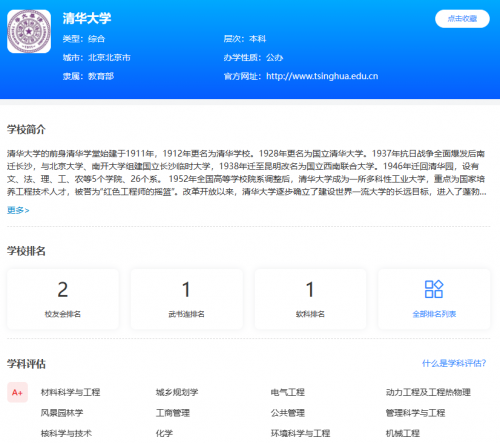
Task: Click the 隶属: 教育部 info text
Action: [88, 76]
